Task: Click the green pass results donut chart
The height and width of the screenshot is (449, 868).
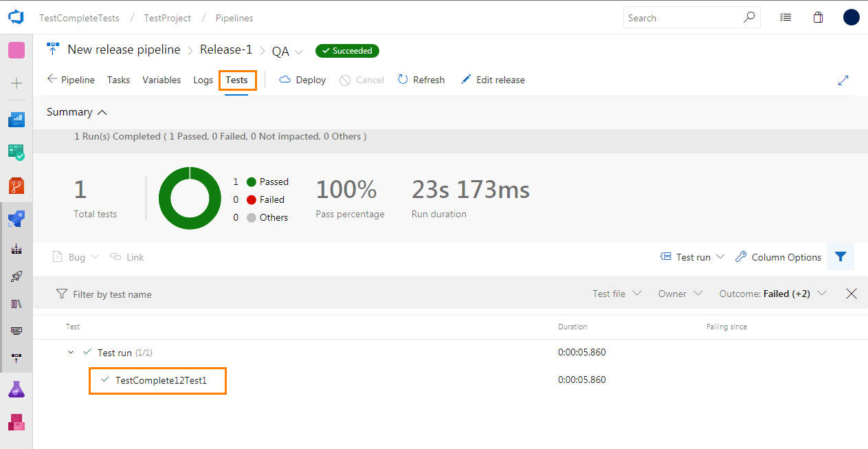Action: pyautogui.click(x=190, y=198)
